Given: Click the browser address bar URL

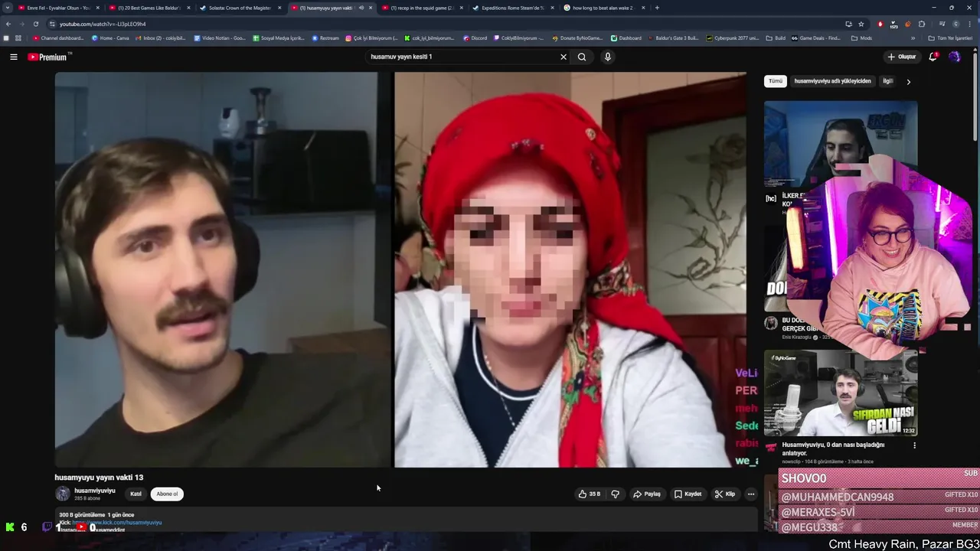Looking at the screenshot, I should 103,24.
